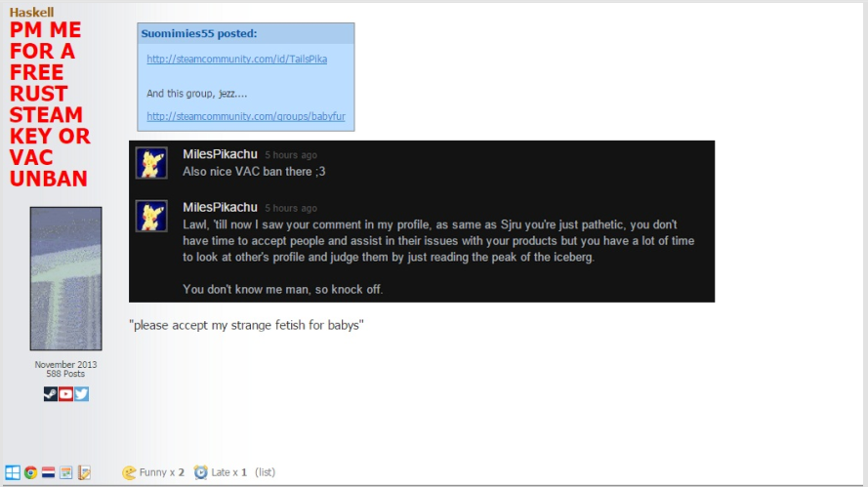
Task: Click Haskell's avatar image
Action: point(65,278)
